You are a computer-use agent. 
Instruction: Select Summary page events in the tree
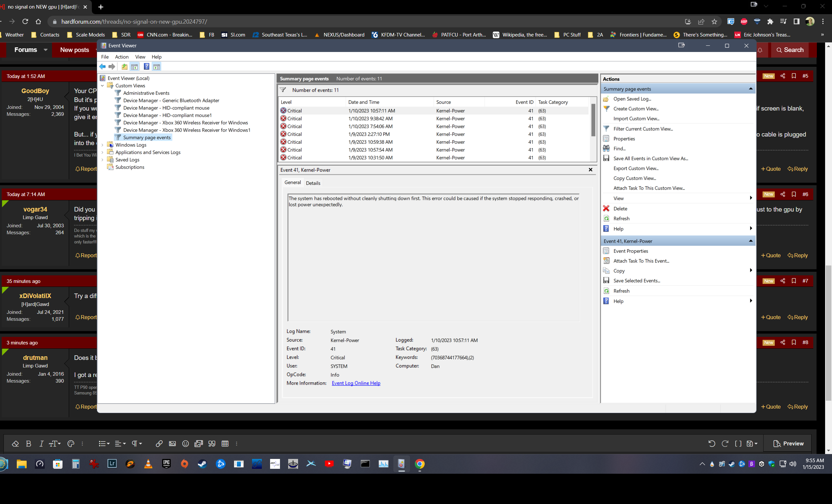[147, 138]
